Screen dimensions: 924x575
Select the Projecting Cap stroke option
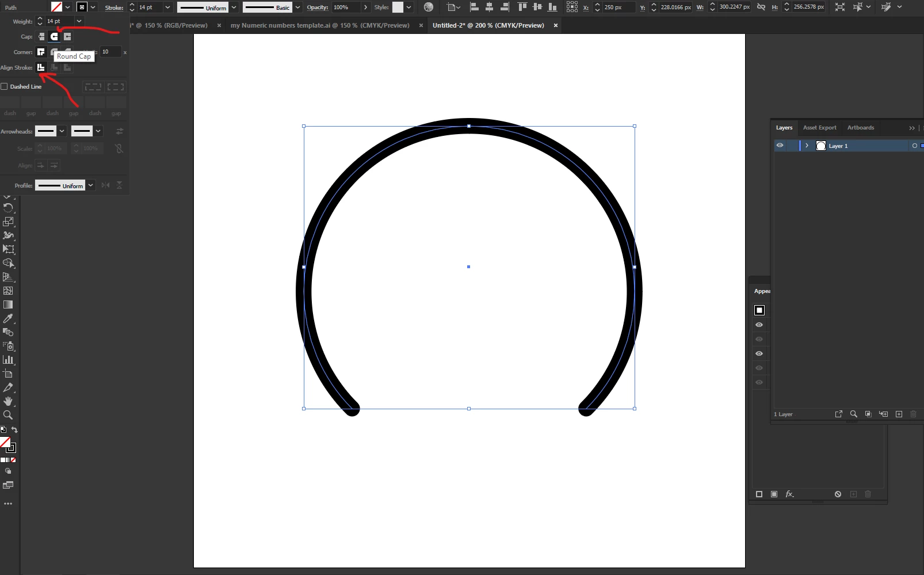pos(67,36)
